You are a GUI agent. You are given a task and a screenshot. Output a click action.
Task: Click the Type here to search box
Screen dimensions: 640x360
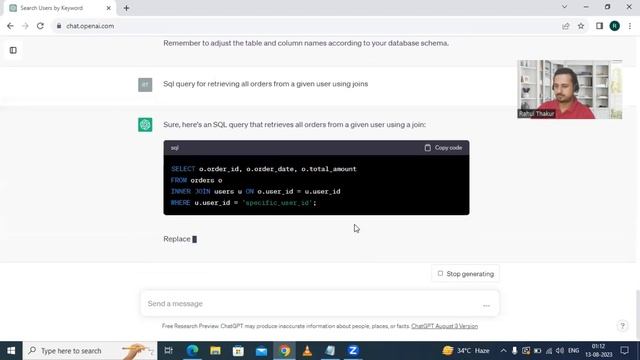[x=90, y=351]
